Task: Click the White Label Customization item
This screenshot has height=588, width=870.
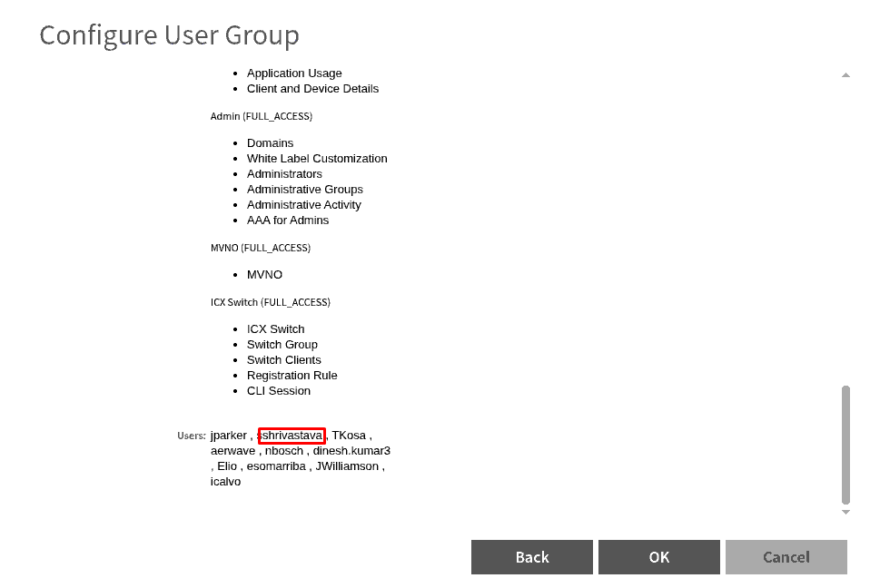Action: point(317,159)
